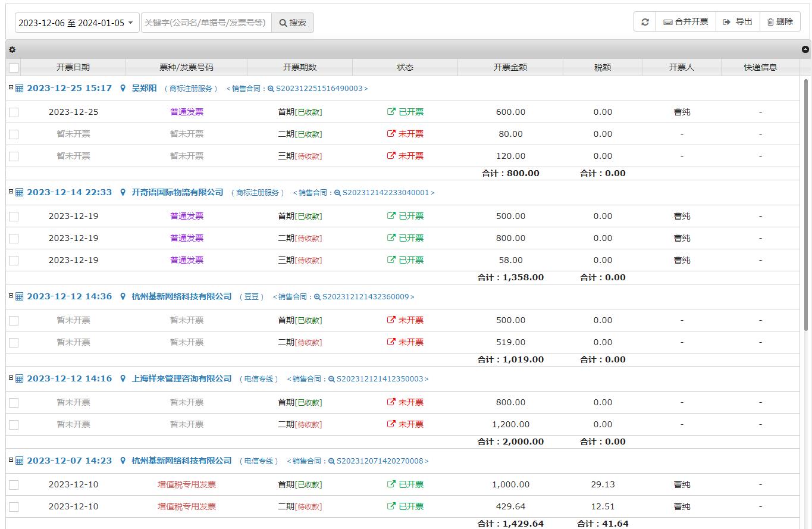The width and height of the screenshot is (812, 529).
Task: Collapse the 2023-12-14 22:33 group
Action: tap(11, 192)
